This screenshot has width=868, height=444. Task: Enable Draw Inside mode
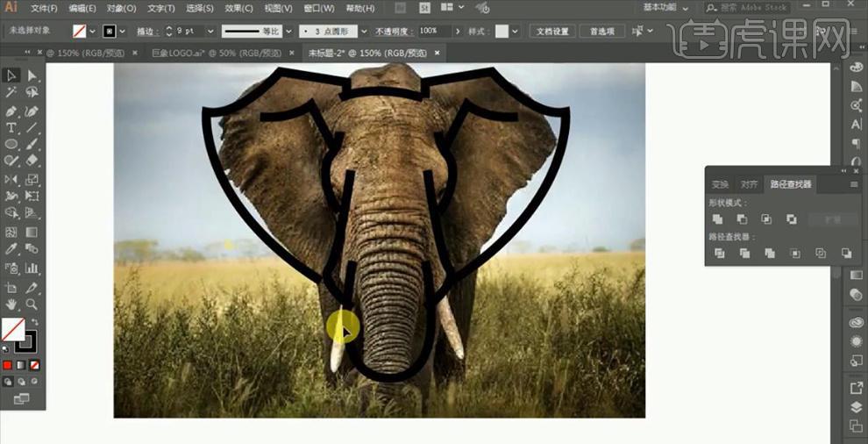click(x=34, y=382)
